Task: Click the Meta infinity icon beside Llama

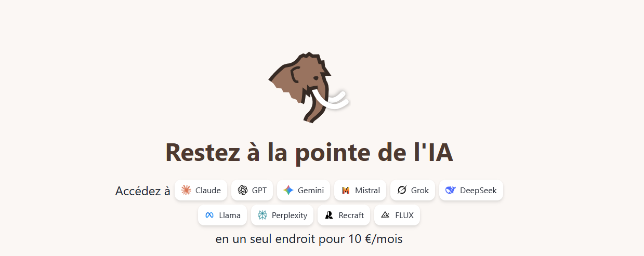Action: coord(209,215)
